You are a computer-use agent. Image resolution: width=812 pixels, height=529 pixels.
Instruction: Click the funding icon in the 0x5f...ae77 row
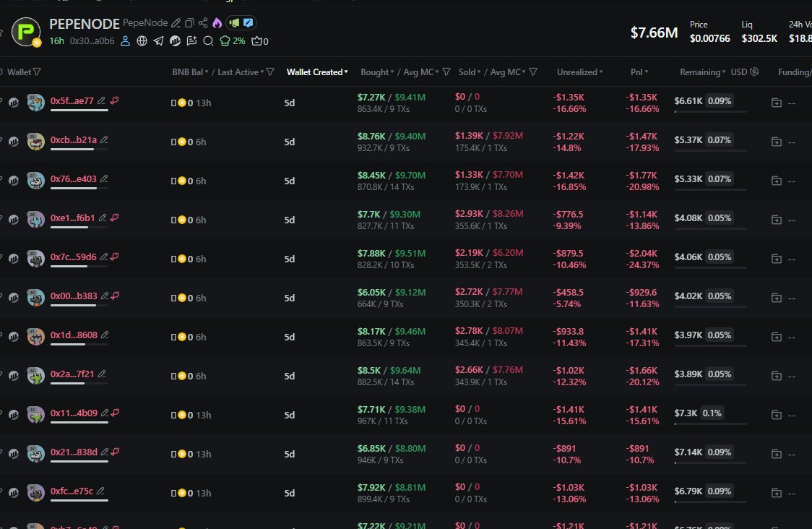(776, 103)
